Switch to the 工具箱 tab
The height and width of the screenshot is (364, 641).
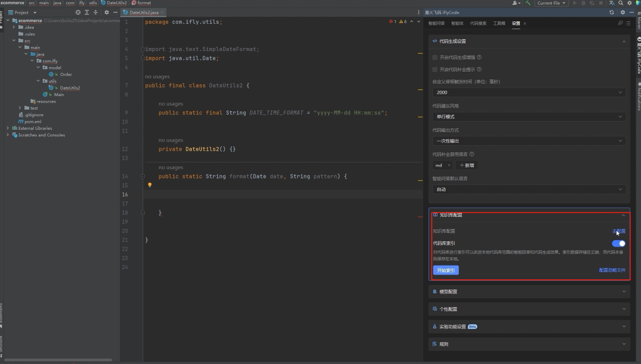[x=499, y=23]
